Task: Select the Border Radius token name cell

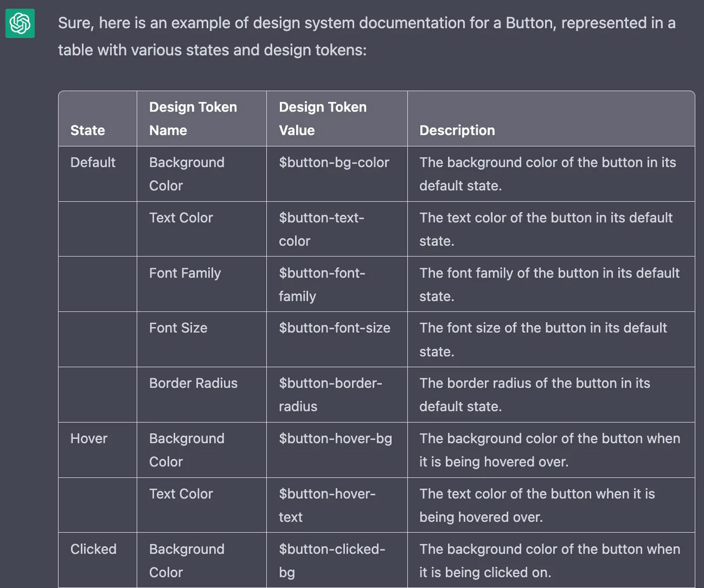Action: [194, 383]
